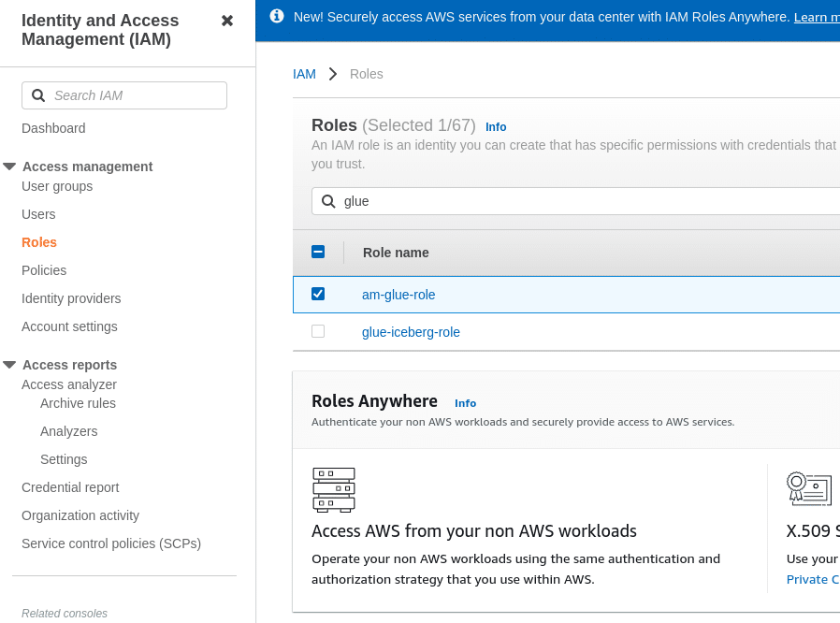Toggle the select-all roles header checkbox
840x623 pixels.
pyautogui.click(x=318, y=252)
